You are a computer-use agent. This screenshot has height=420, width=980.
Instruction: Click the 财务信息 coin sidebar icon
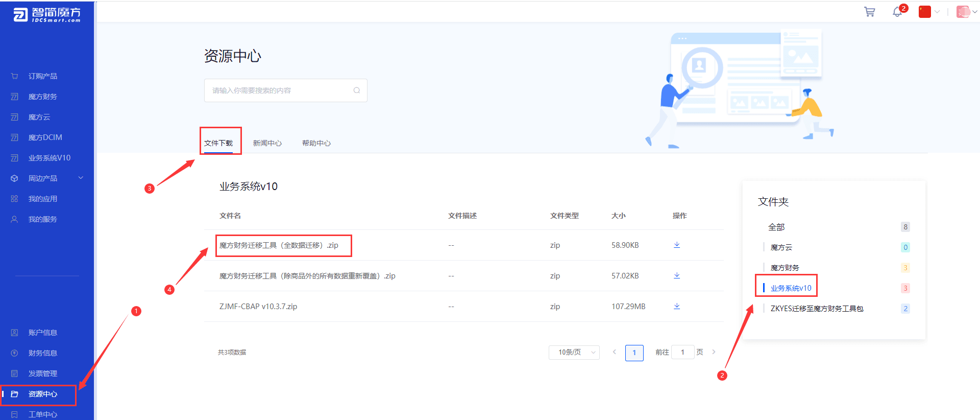[14, 353]
